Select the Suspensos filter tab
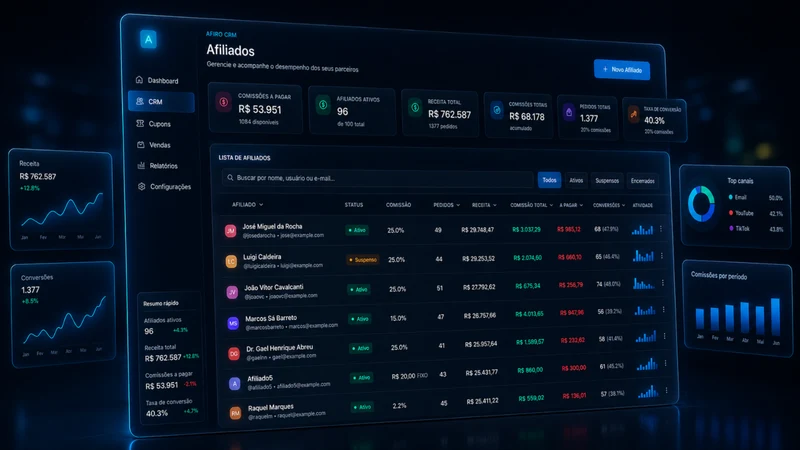The width and height of the screenshot is (800, 450). pos(607,181)
